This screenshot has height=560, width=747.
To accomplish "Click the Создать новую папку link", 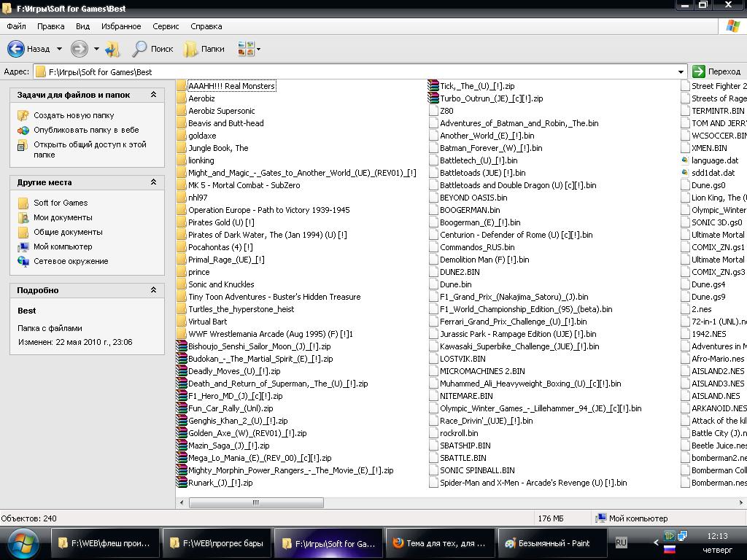I will tap(74, 115).
